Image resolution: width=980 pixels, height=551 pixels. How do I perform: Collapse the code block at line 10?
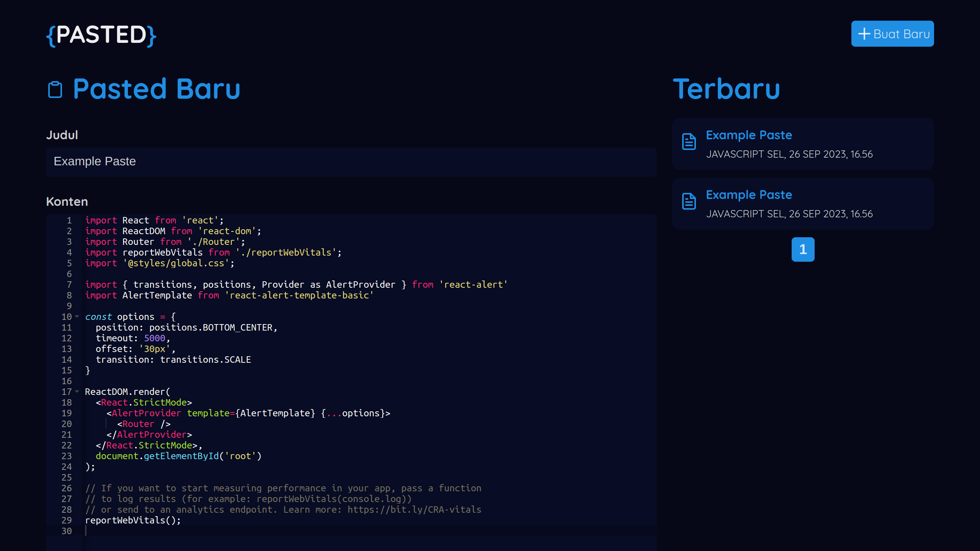[x=77, y=316]
